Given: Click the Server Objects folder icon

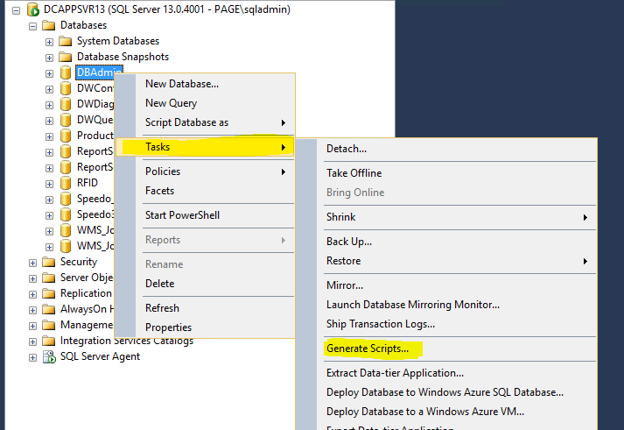Looking at the screenshot, I should pyautogui.click(x=49, y=278).
